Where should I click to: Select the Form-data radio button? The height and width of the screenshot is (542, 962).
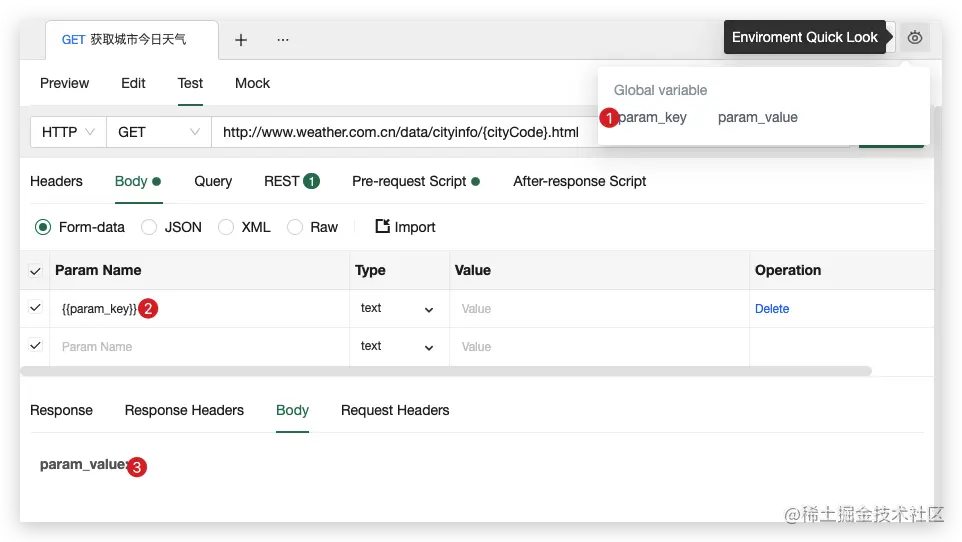43,227
